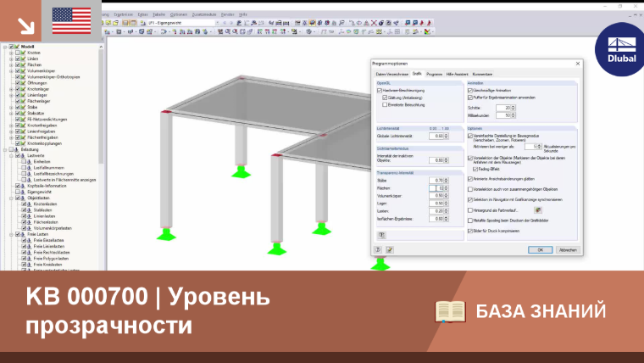Toggle the Hardware-Beschleunigung checkbox
Viewport: 644px width, 363px height.
[380, 91]
